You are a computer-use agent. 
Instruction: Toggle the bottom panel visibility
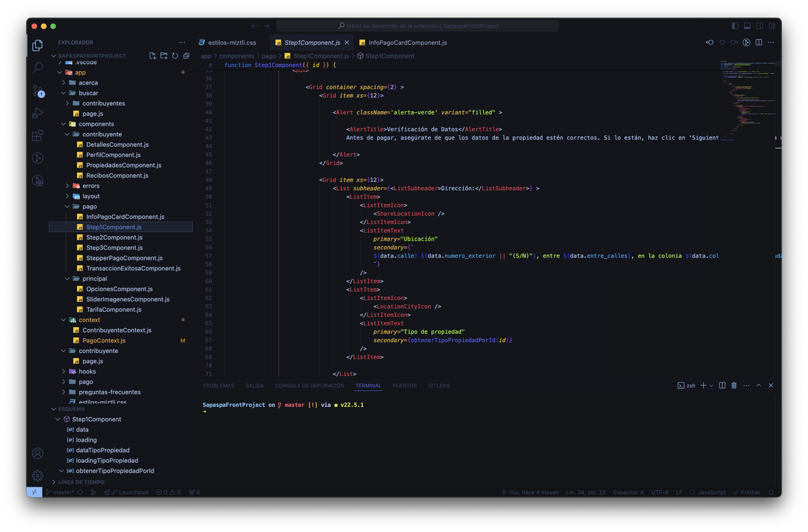coord(747,26)
